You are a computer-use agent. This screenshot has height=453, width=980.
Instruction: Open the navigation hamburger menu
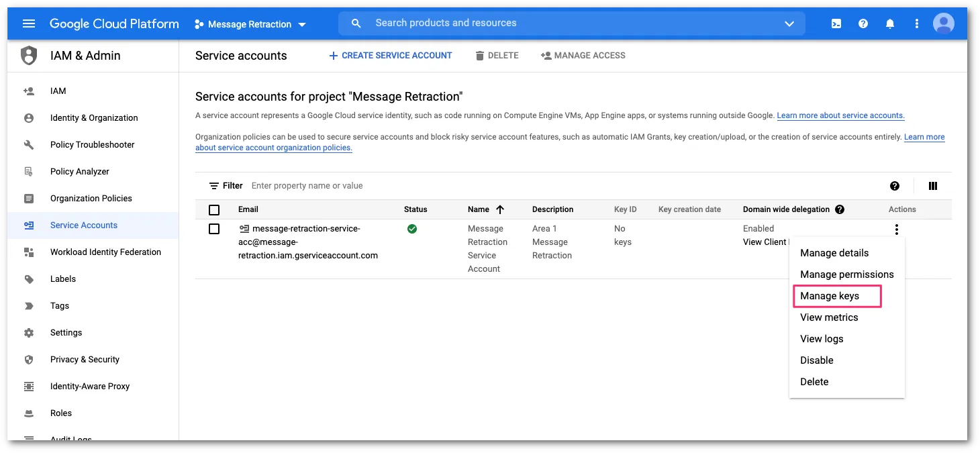(x=28, y=23)
